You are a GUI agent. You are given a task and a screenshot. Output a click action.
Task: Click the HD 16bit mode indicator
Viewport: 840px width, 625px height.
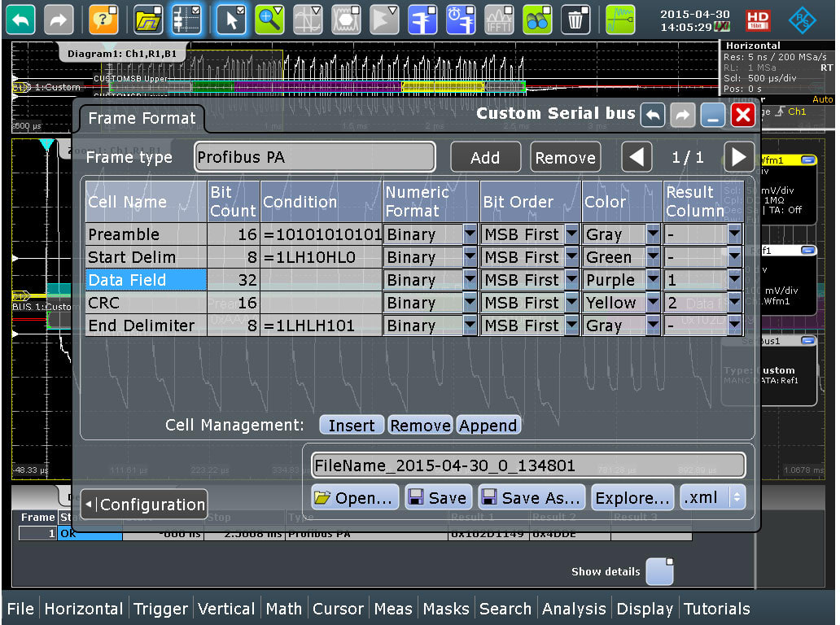pyautogui.click(x=758, y=20)
